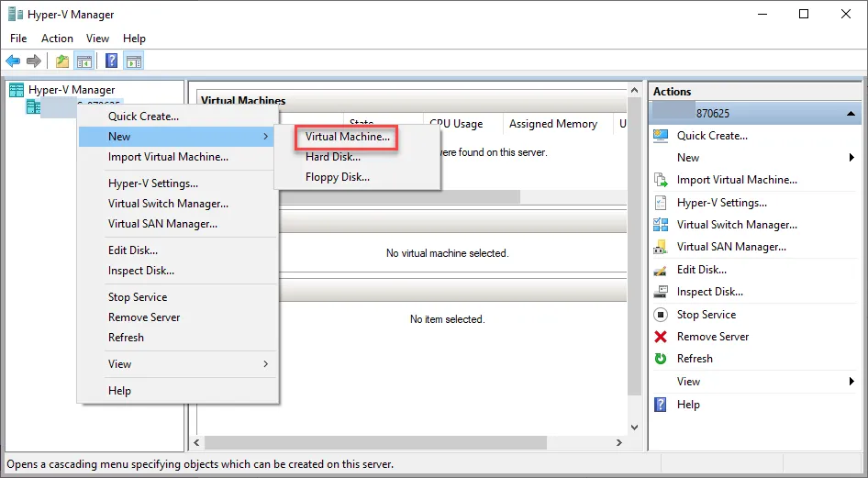Click the Up one level folder icon
Image resolution: width=868 pixels, height=478 pixels.
(62, 61)
